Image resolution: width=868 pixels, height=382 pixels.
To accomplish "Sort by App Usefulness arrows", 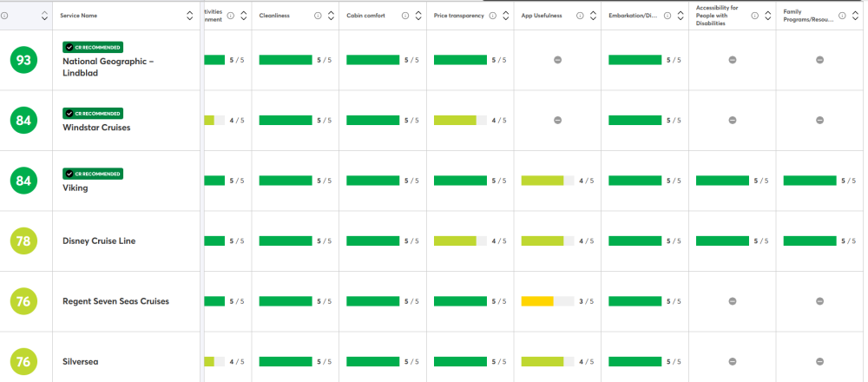I will pos(593,16).
